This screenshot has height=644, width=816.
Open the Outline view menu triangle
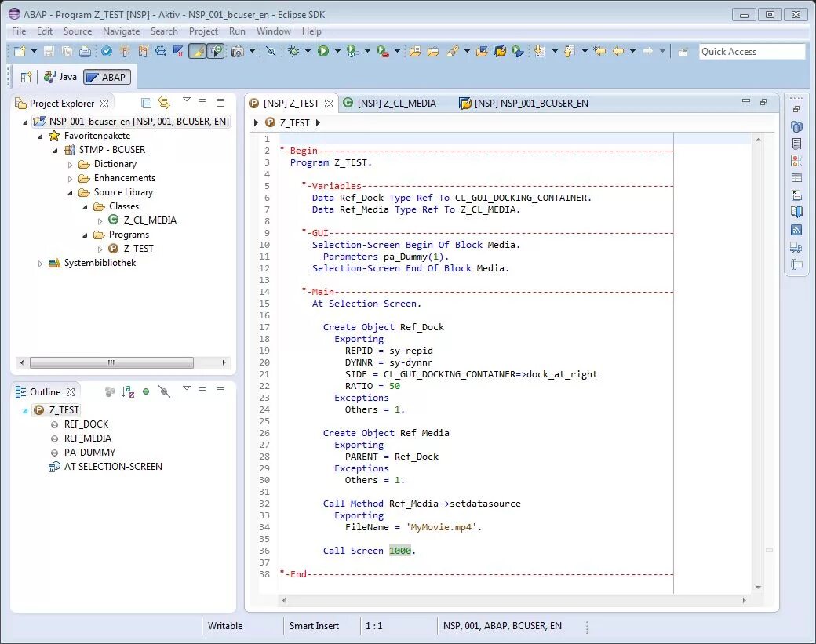tap(187, 388)
